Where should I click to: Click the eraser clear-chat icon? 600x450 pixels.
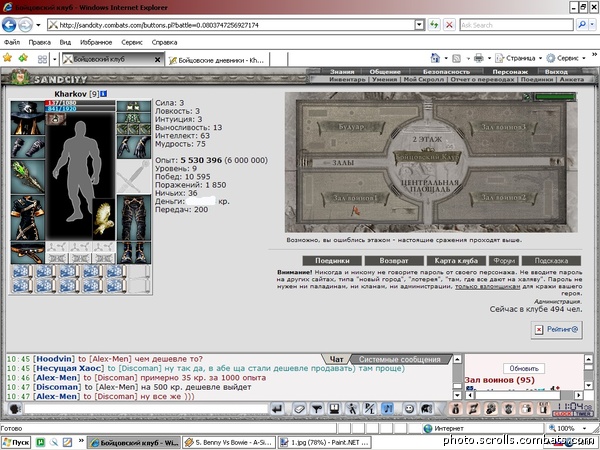299,409
